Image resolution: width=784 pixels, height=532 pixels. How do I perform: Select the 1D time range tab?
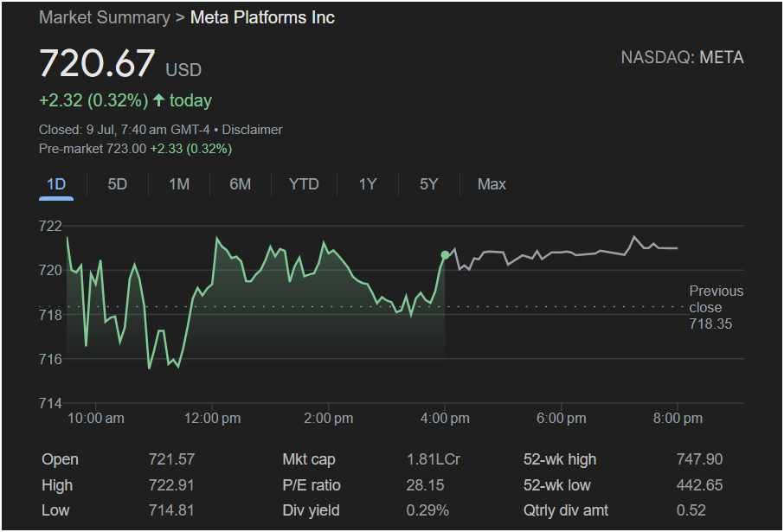point(56,184)
